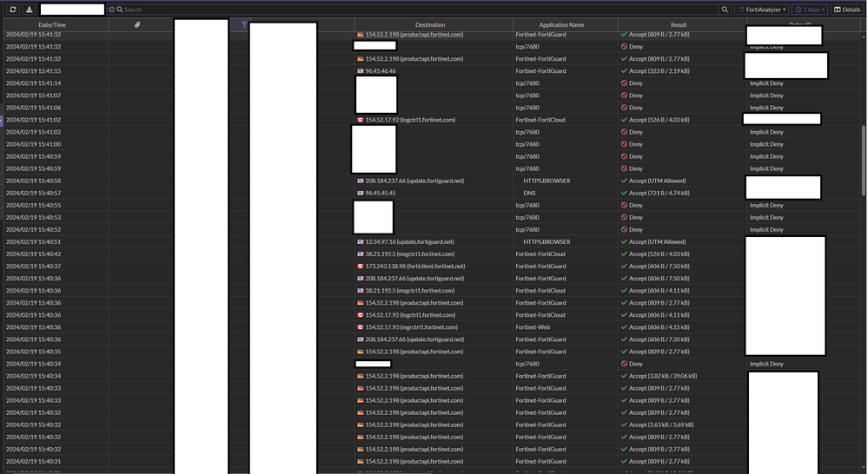Click the flag next to 12.34.97.16
The height and width of the screenshot is (474, 868).
(x=361, y=241)
